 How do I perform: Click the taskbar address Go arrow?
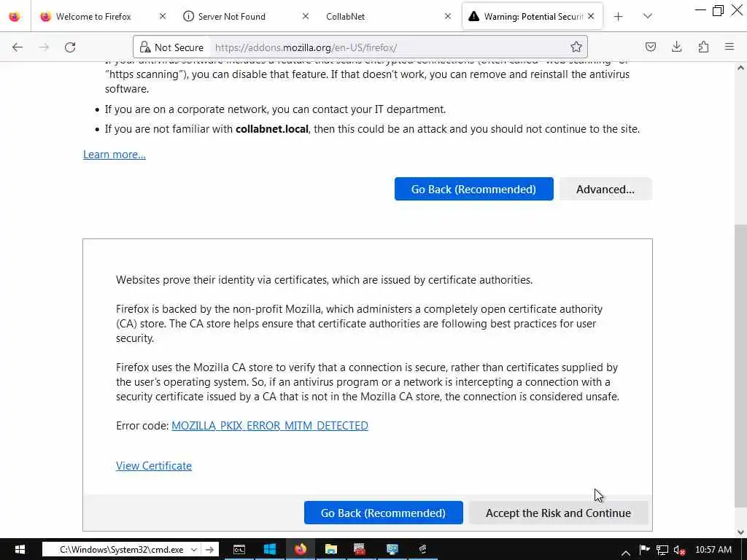click(x=209, y=550)
